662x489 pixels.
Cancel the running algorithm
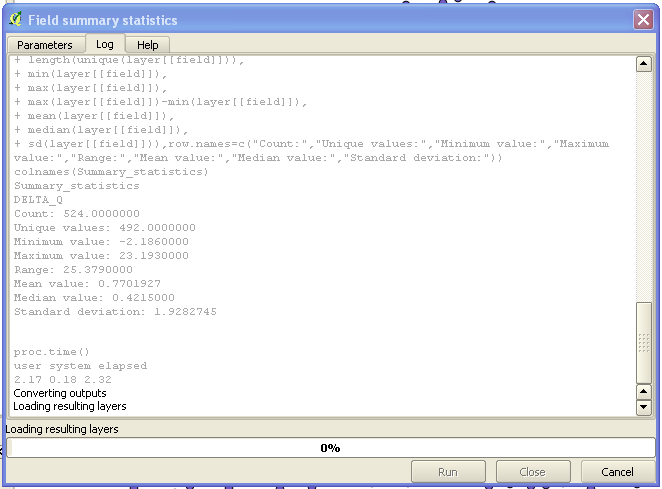point(617,472)
